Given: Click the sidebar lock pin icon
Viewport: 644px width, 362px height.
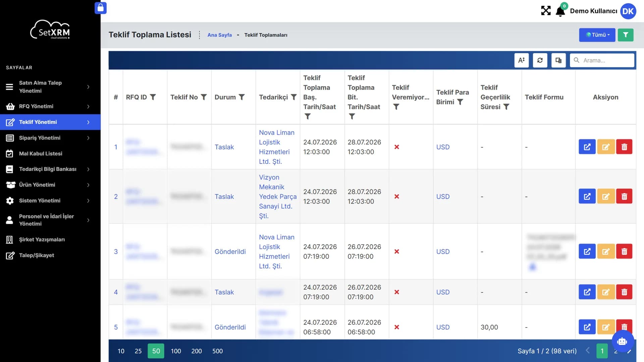Looking at the screenshot, I should (101, 8).
